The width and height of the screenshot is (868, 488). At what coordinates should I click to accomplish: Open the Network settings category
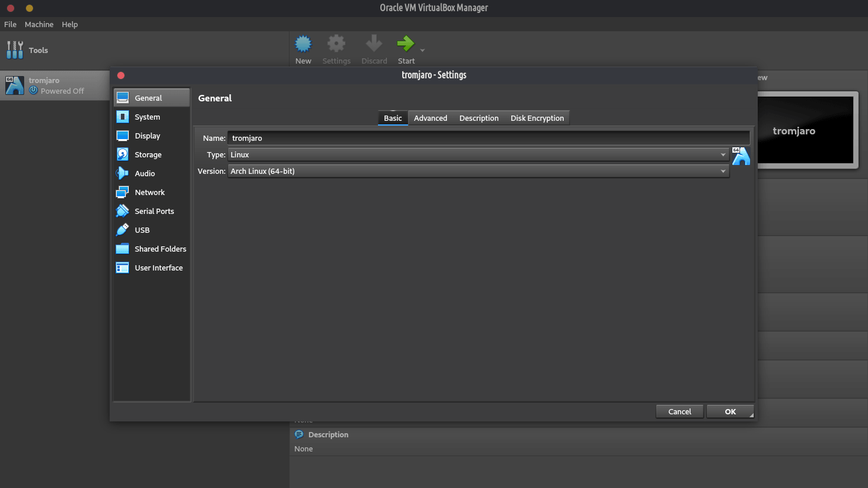click(149, 192)
